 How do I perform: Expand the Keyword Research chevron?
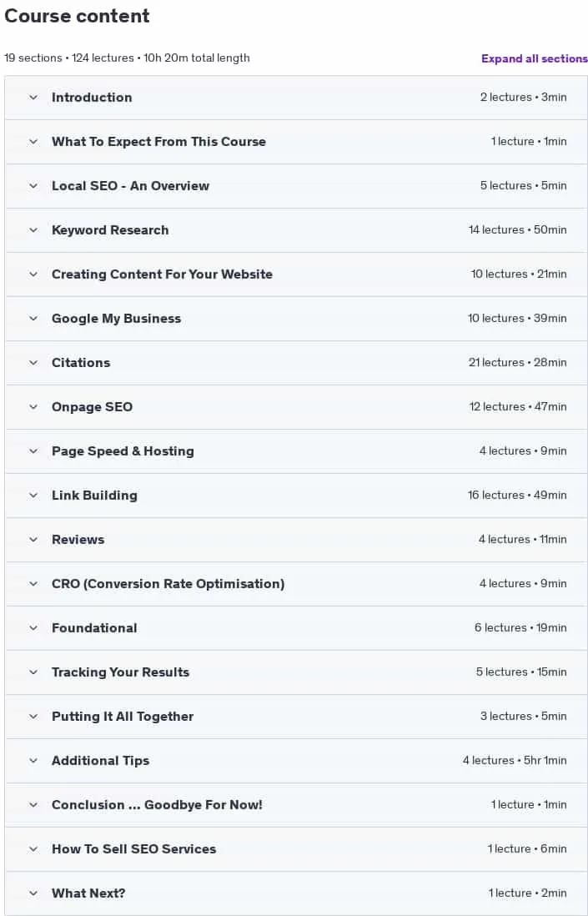(x=33, y=230)
